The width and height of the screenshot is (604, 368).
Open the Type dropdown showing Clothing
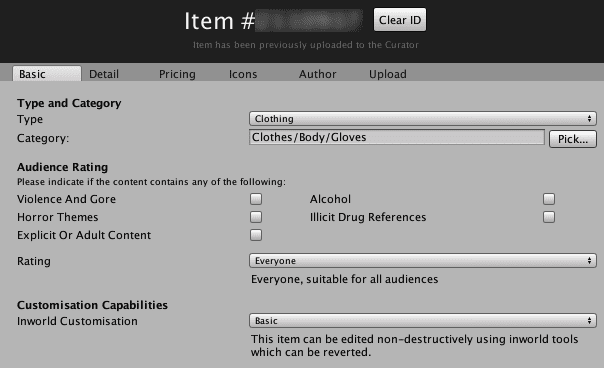pyautogui.click(x=423, y=119)
